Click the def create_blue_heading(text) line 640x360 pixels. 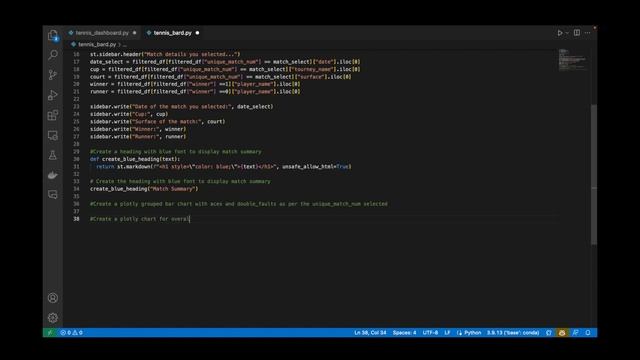(135, 159)
